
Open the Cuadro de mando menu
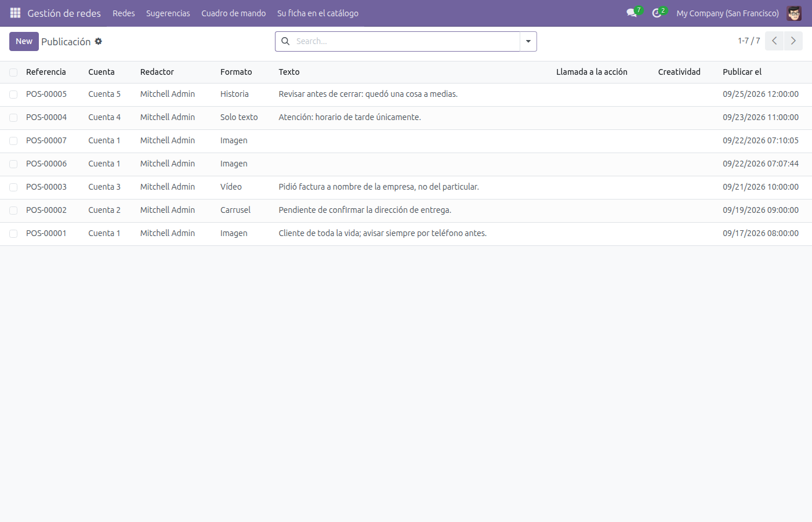pyautogui.click(x=234, y=13)
